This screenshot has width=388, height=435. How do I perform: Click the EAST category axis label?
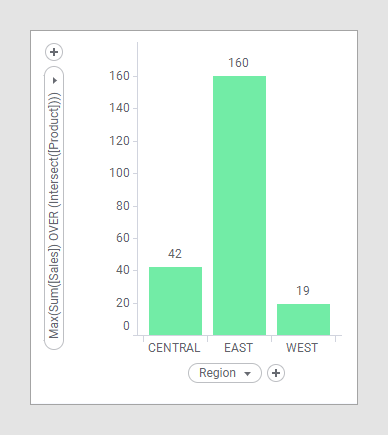pos(239,348)
